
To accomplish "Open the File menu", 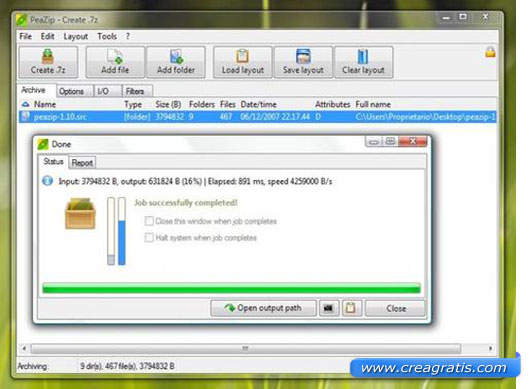I will click(x=26, y=36).
